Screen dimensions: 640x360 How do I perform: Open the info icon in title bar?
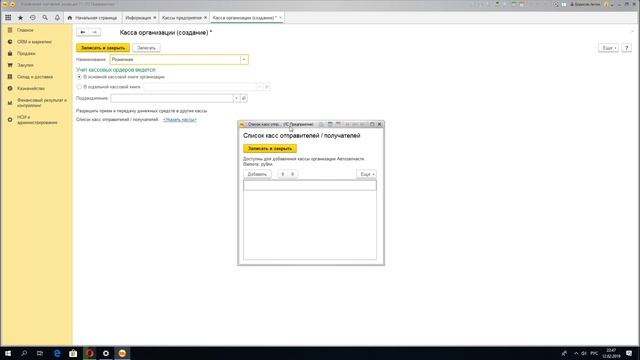point(606,4)
